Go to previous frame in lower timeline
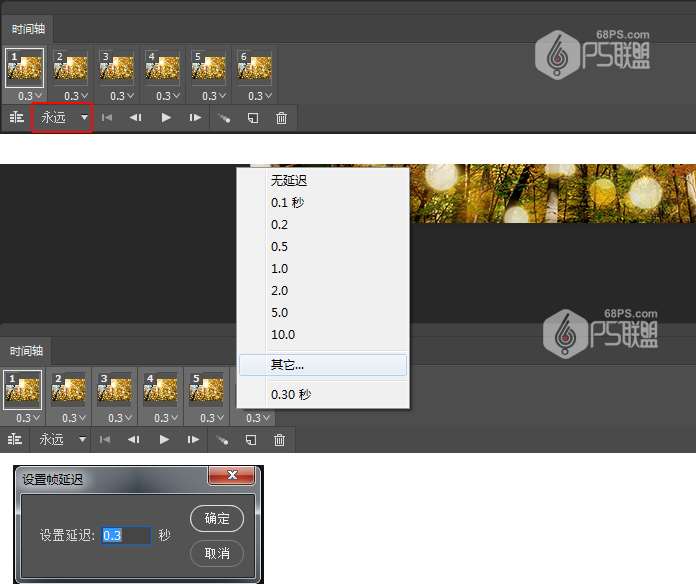 [x=134, y=439]
